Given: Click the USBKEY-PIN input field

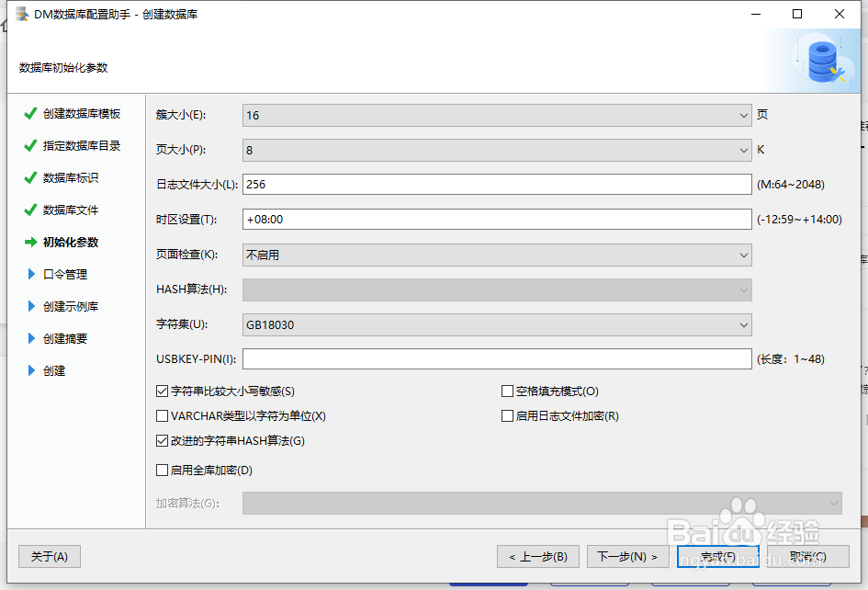Looking at the screenshot, I should click(496, 359).
